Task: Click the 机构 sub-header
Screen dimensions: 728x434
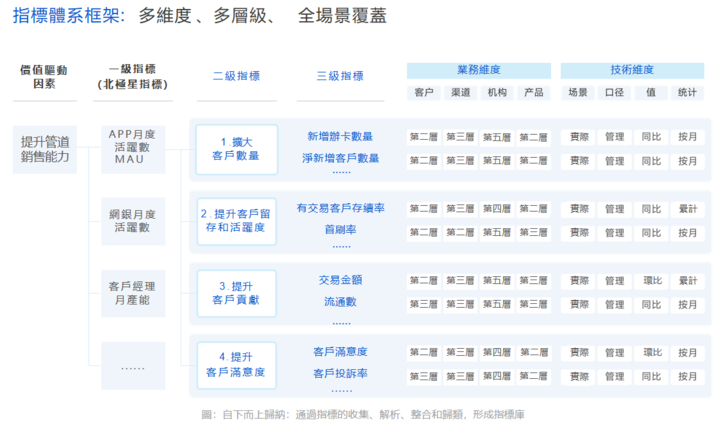Action: [x=497, y=92]
